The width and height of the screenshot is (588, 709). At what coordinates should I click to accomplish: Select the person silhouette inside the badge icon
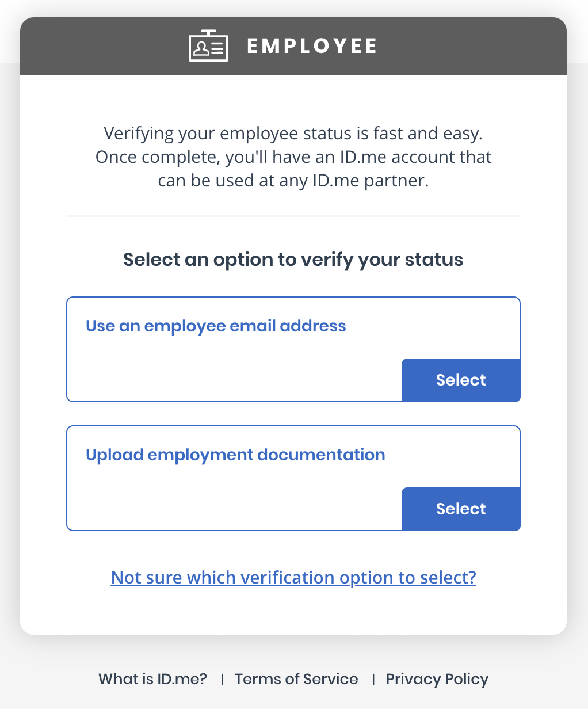click(201, 48)
